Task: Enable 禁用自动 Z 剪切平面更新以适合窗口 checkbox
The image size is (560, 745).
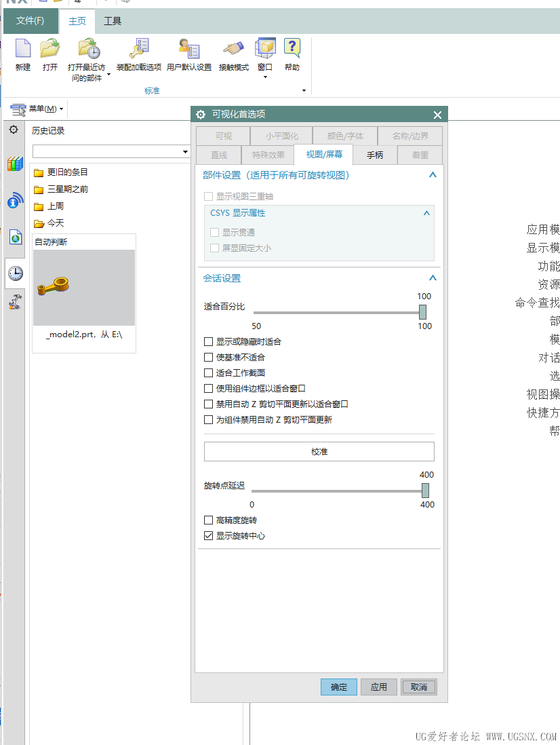Action: [208, 404]
